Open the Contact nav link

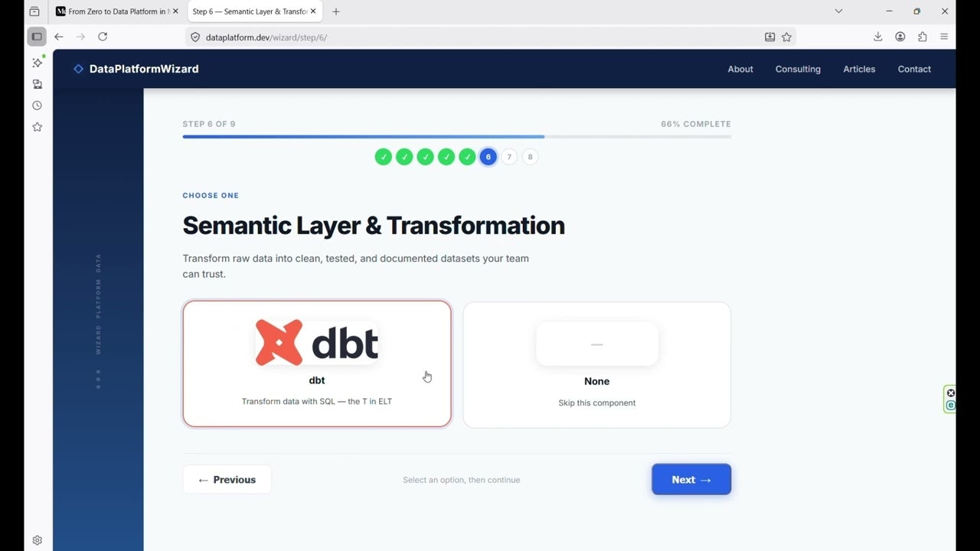tap(914, 69)
